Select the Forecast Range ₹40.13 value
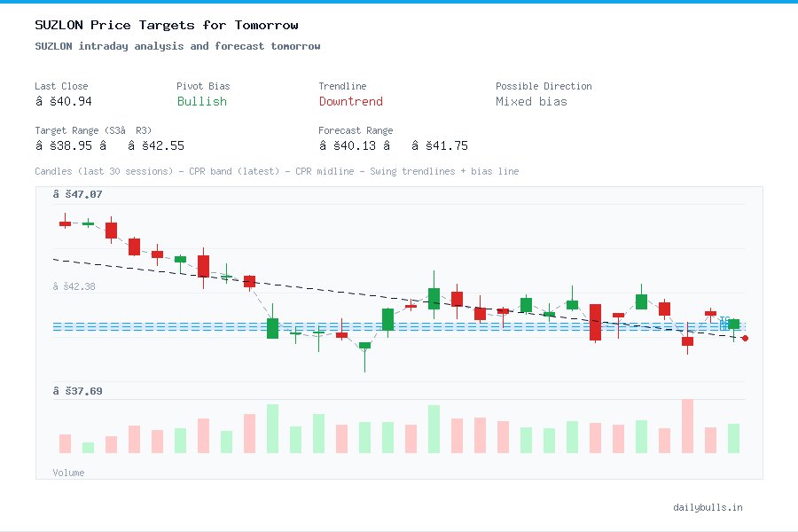The image size is (798, 532). 352,145
